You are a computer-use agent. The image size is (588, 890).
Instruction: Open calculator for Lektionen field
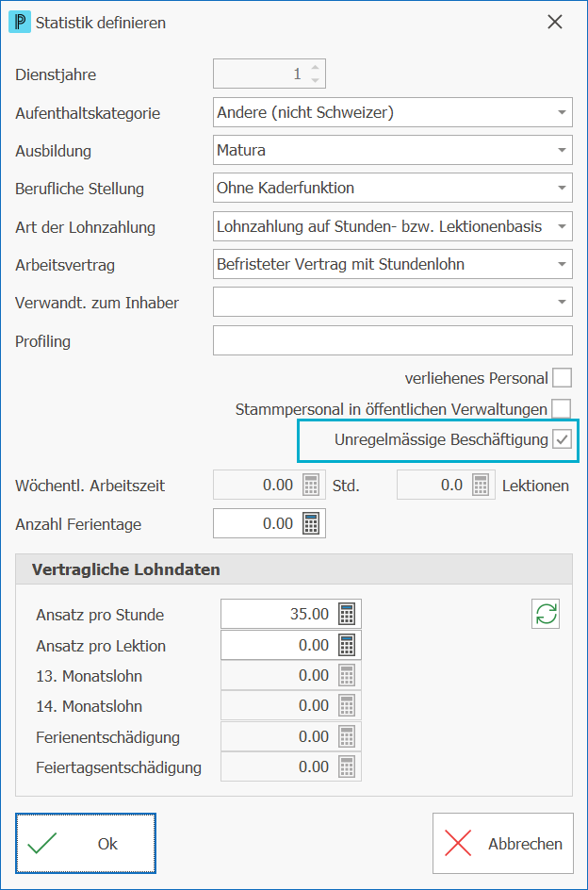pyautogui.click(x=481, y=486)
